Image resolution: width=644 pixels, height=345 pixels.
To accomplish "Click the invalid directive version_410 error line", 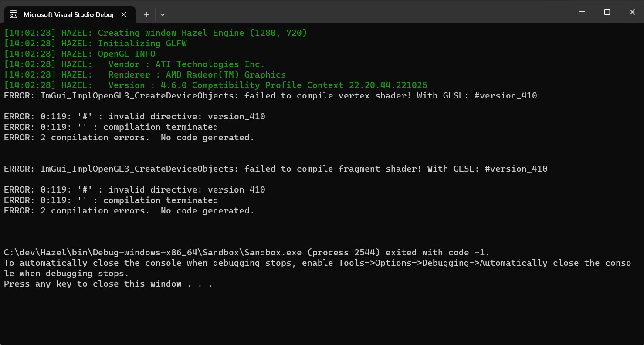I will point(134,116).
